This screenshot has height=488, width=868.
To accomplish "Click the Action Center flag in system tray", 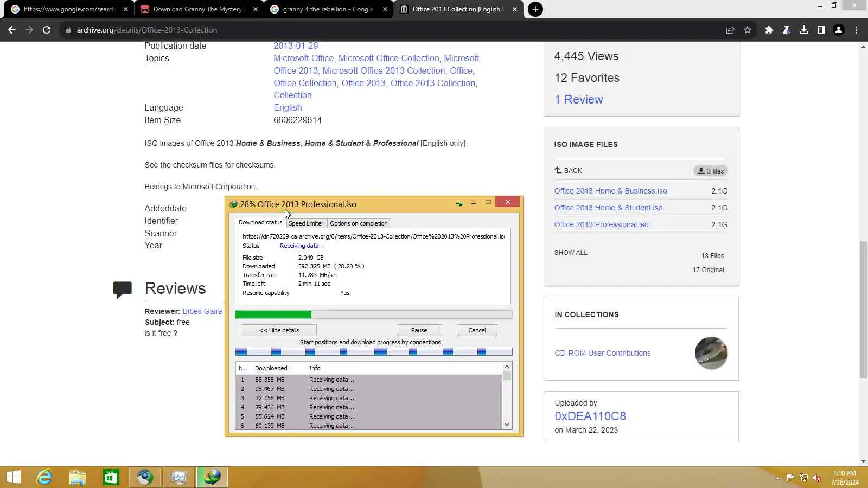I will tap(790, 478).
